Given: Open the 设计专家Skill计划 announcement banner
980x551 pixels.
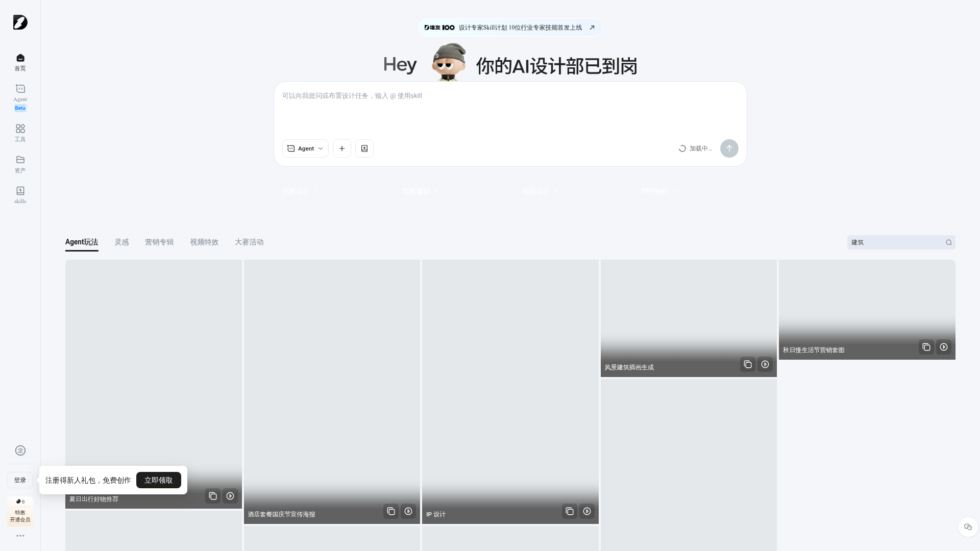Looking at the screenshot, I should [x=510, y=28].
